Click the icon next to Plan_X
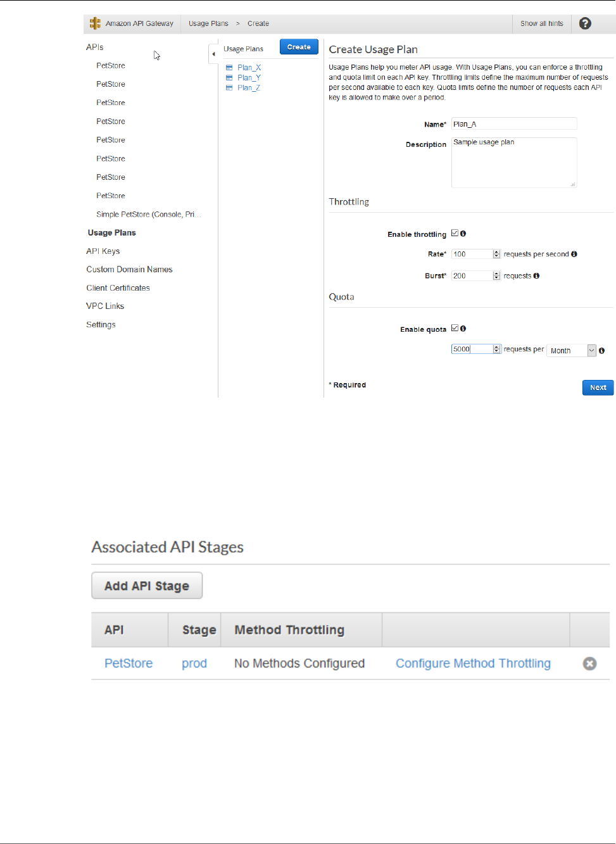This screenshot has height=844, width=616. pyautogui.click(x=229, y=68)
